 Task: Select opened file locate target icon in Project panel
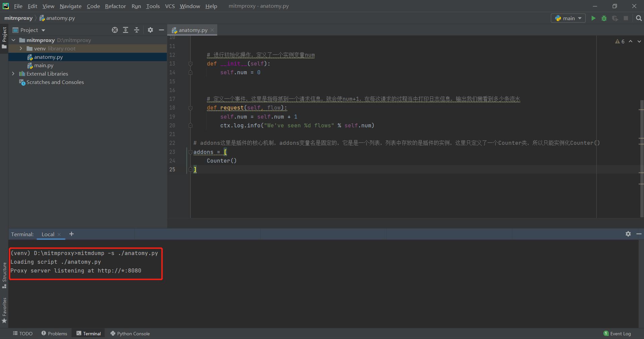pyautogui.click(x=115, y=30)
